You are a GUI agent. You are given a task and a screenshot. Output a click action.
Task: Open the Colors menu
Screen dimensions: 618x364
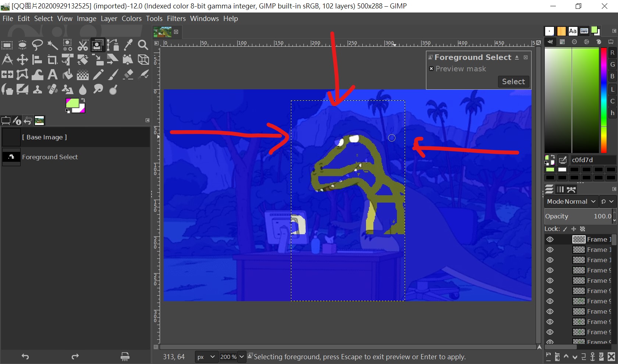[x=131, y=18]
